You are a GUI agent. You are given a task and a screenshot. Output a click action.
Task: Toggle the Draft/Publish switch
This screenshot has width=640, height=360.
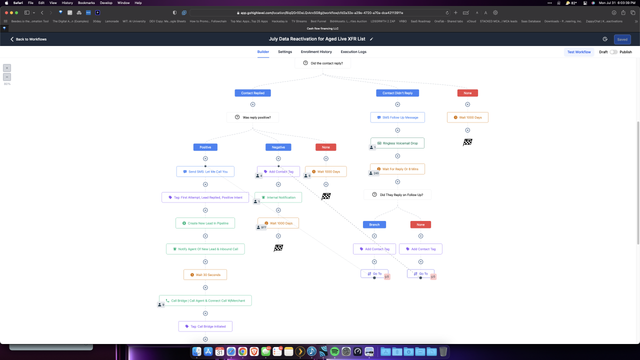[613, 52]
